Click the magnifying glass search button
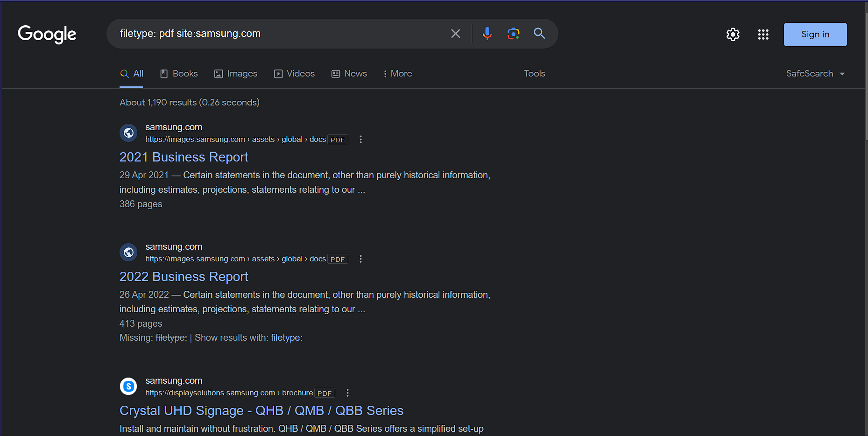The width and height of the screenshot is (868, 436). click(x=539, y=34)
